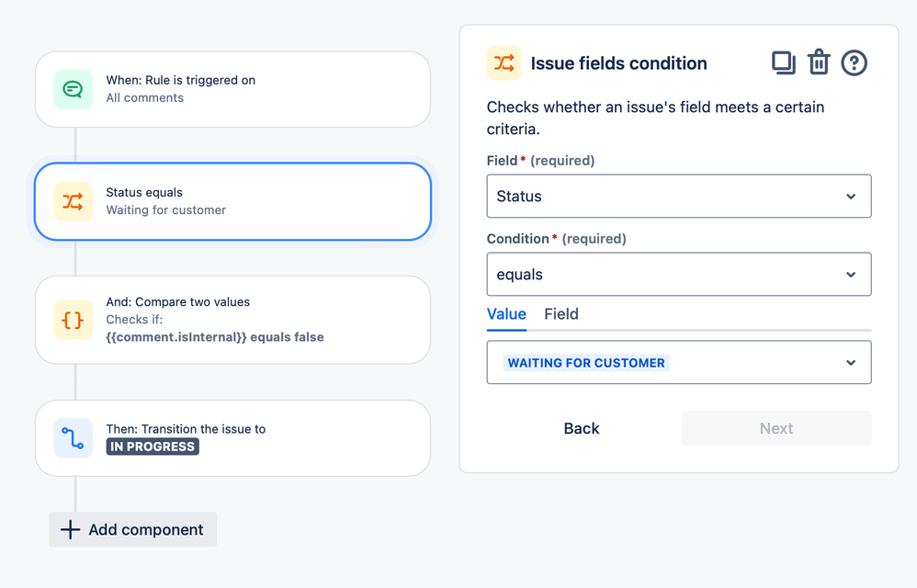Click the comment trigger icon
This screenshot has width=917, height=588.
pyautogui.click(x=73, y=89)
